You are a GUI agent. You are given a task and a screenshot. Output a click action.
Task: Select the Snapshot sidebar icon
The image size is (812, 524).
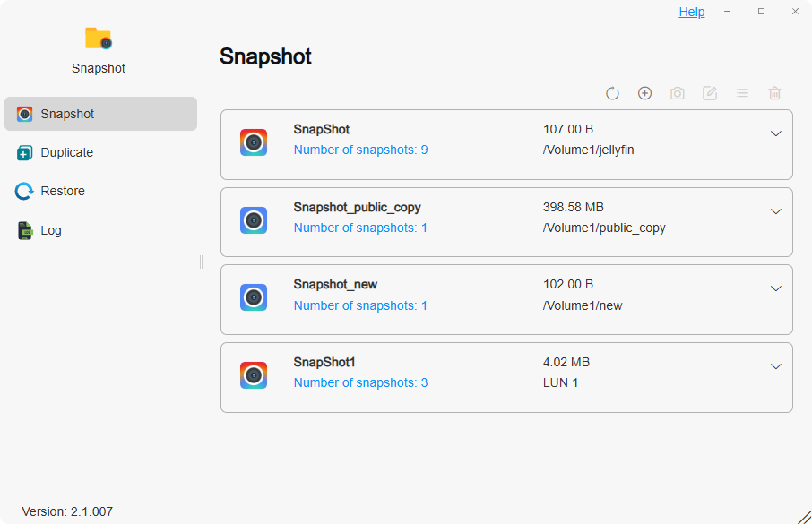coord(24,114)
